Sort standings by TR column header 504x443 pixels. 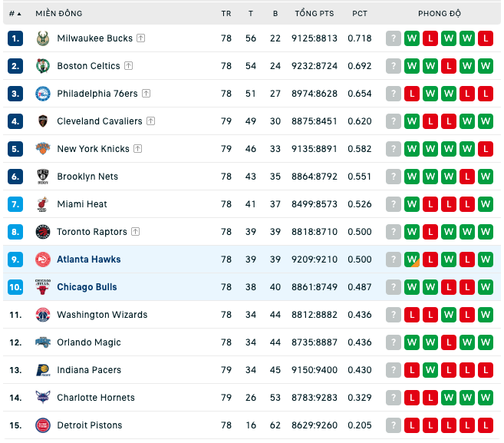(x=226, y=14)
